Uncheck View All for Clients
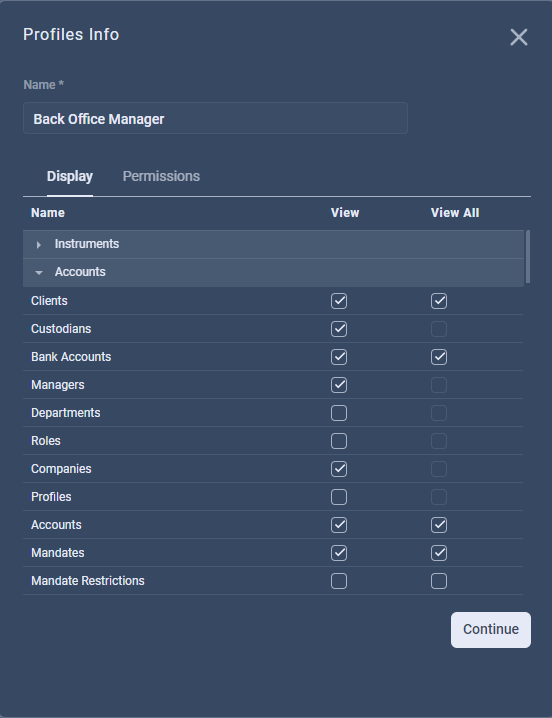 click(439, 301)
